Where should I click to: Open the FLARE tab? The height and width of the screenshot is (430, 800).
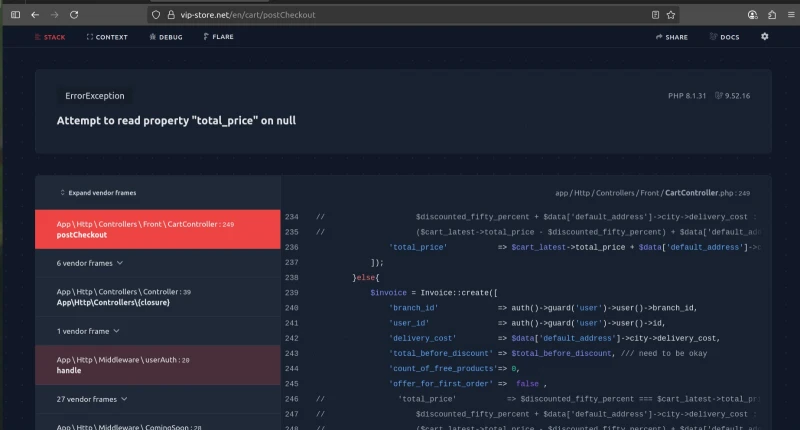click(218, 37)
